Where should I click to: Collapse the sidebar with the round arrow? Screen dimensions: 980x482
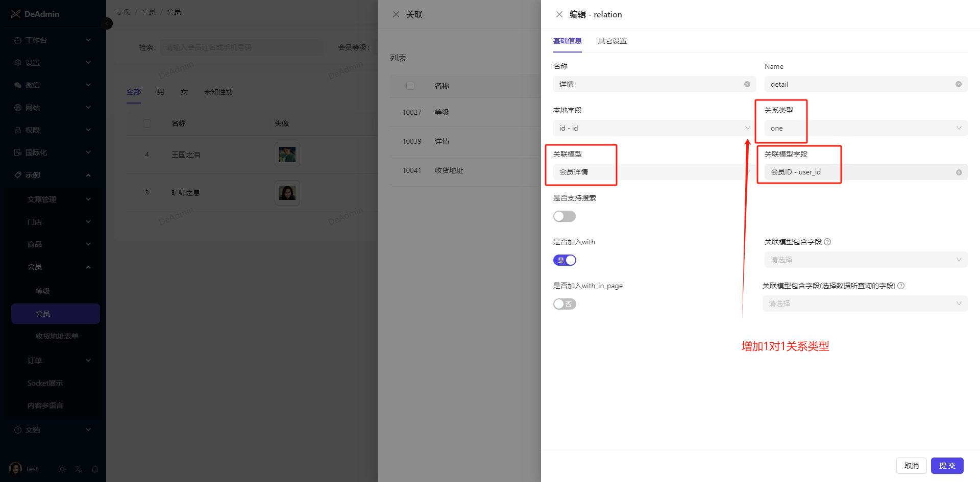107,23
